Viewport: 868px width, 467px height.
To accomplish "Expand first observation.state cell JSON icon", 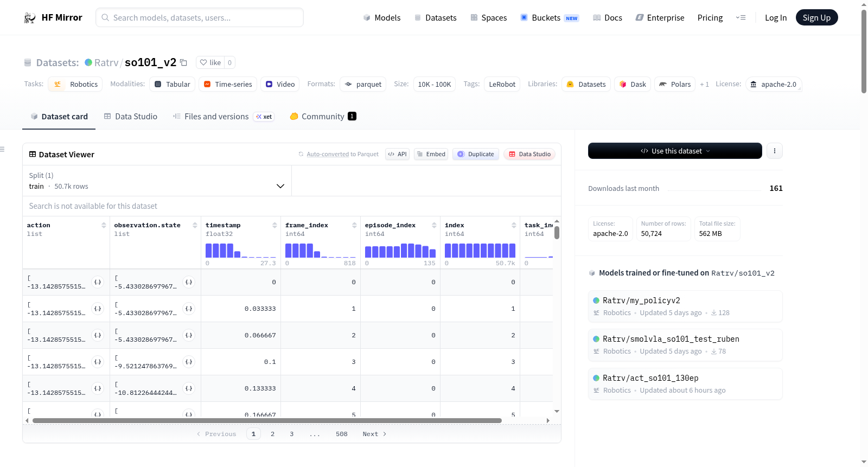I will tap(189, 282).
